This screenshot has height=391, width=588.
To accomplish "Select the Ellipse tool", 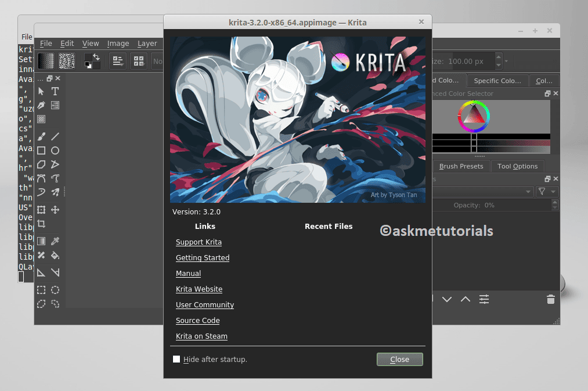I will (x=55, y=150).
